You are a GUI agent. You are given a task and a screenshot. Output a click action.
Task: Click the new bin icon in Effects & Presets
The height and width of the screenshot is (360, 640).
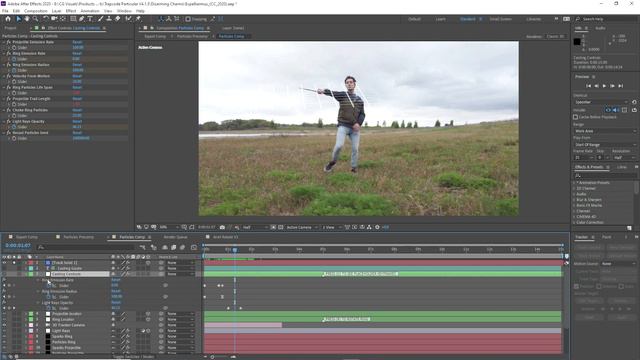tap(629, 228)
